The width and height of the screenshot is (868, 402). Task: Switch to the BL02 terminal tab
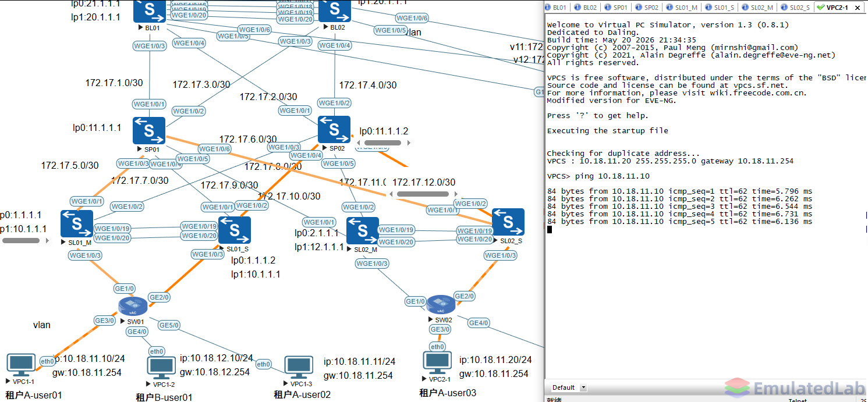coord(586,8)
